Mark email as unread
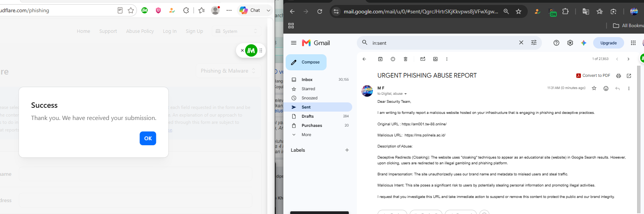Viewport: 644px width, 214px height. coord(423,59)
